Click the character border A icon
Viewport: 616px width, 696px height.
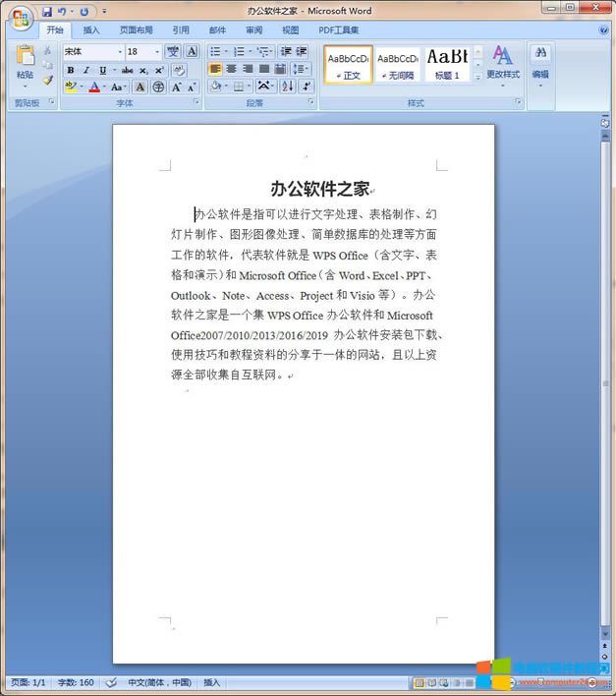coord(192,51)
